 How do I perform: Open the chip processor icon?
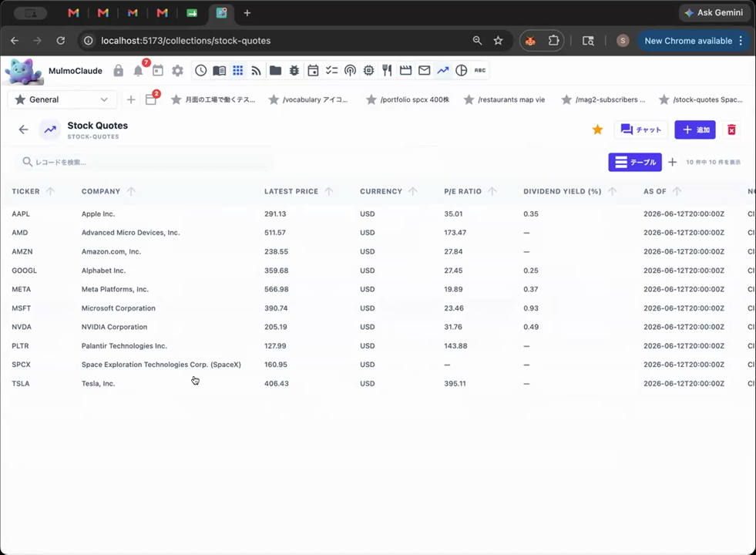(369, 70)
